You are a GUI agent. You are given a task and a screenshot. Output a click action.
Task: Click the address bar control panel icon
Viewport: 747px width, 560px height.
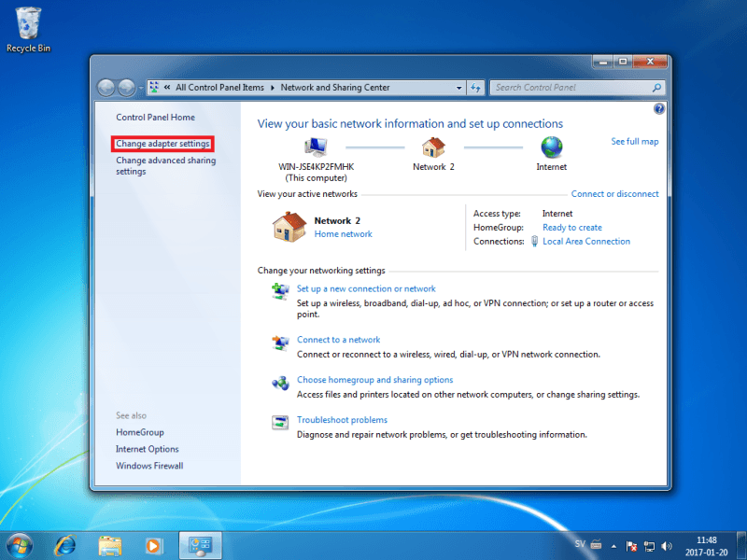tap(154, 87)
